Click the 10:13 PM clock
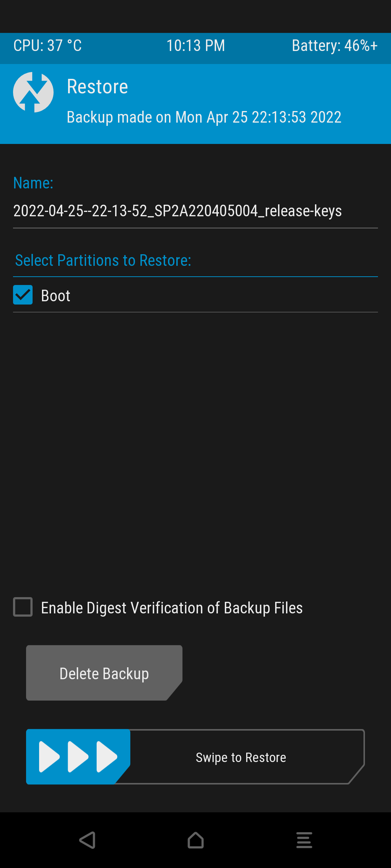391x868 pixels. pyautogui.click(x=195, y=46)
